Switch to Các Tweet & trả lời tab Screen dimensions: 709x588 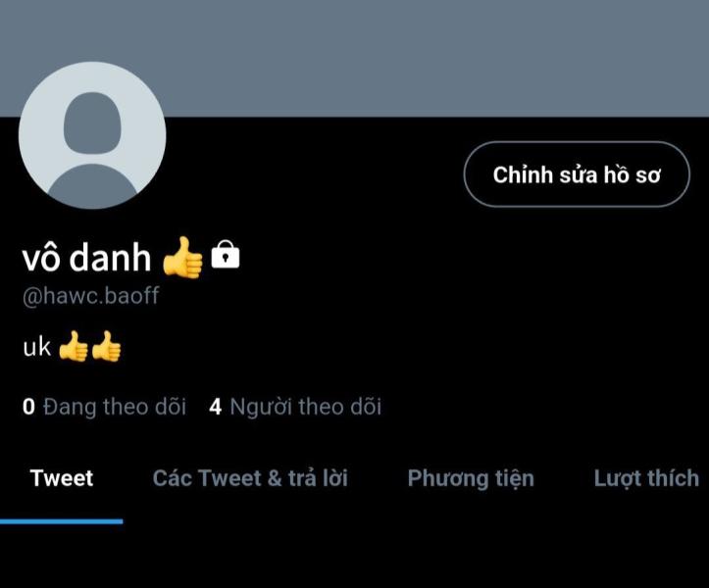coord(250,478)
